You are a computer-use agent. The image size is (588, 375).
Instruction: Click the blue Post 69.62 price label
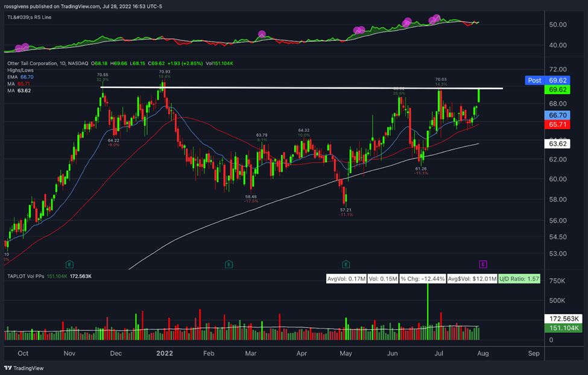pos(548,80)
